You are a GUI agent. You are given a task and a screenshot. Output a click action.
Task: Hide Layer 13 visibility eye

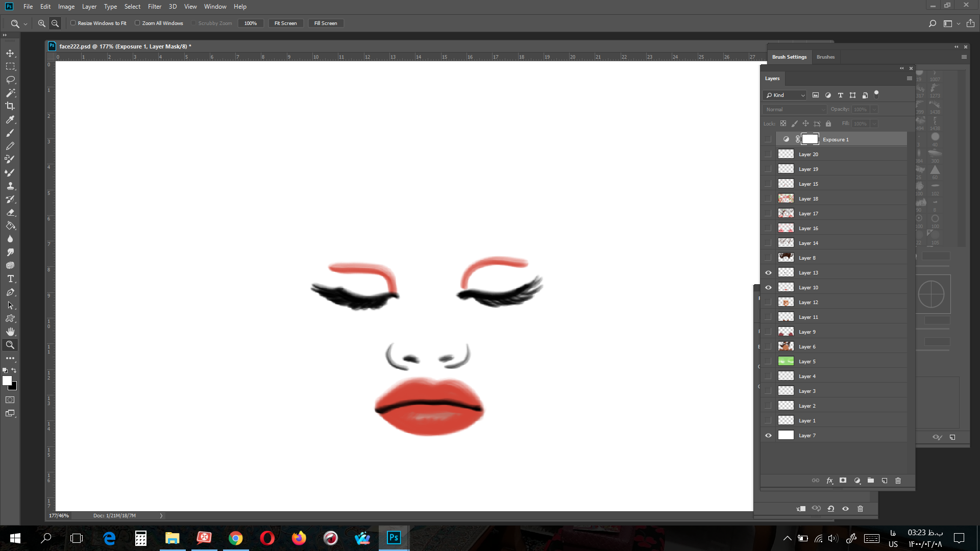tap(768, 273)
